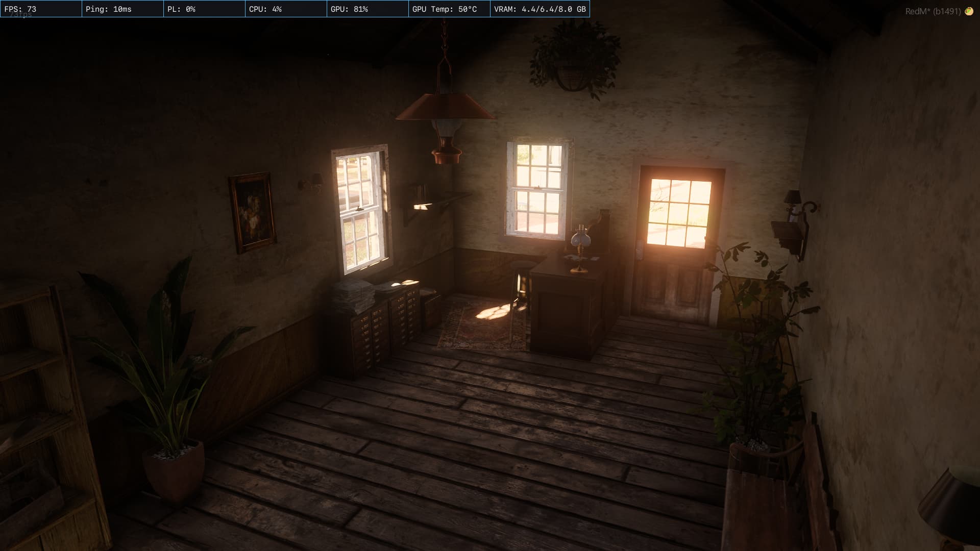Screen dimensions: 980x551
Task: Select the FPS: 73 overlay cell
Action: pyautogui.click(x=41, y=9)
